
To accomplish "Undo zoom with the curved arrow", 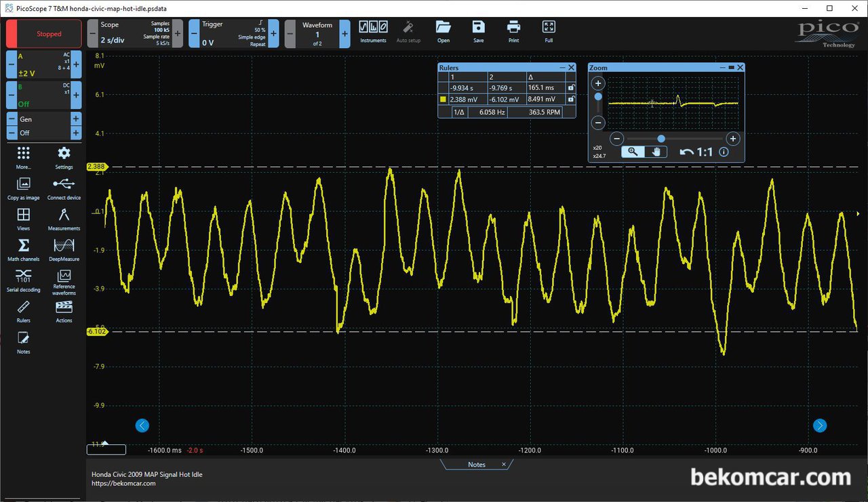I will tap(686, 152).
